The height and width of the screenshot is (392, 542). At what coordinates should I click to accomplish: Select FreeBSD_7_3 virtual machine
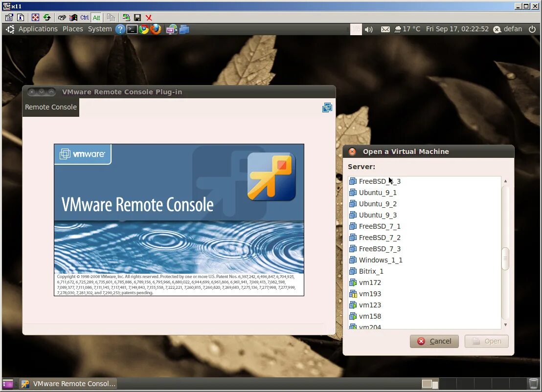(425, 249)
